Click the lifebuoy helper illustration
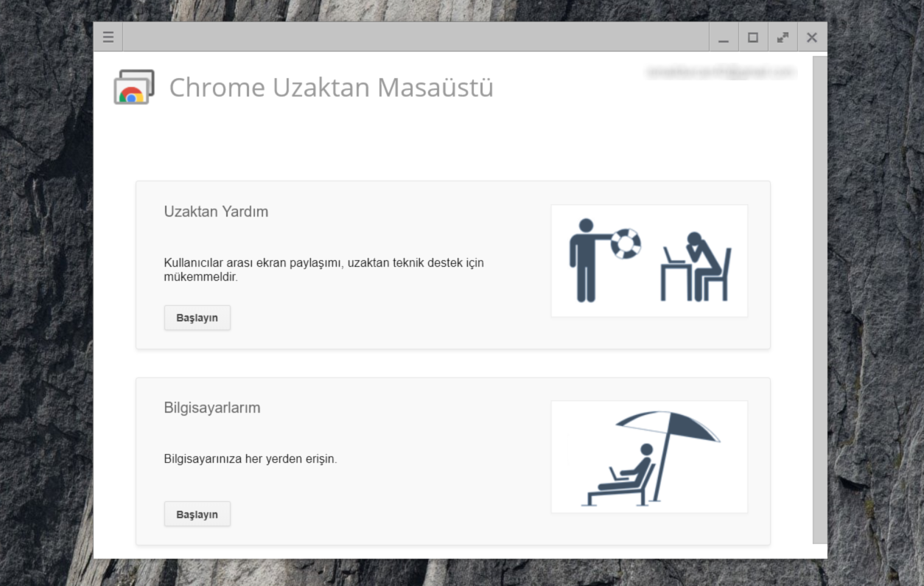Viewport: 924px width, 586px height. 649,261
